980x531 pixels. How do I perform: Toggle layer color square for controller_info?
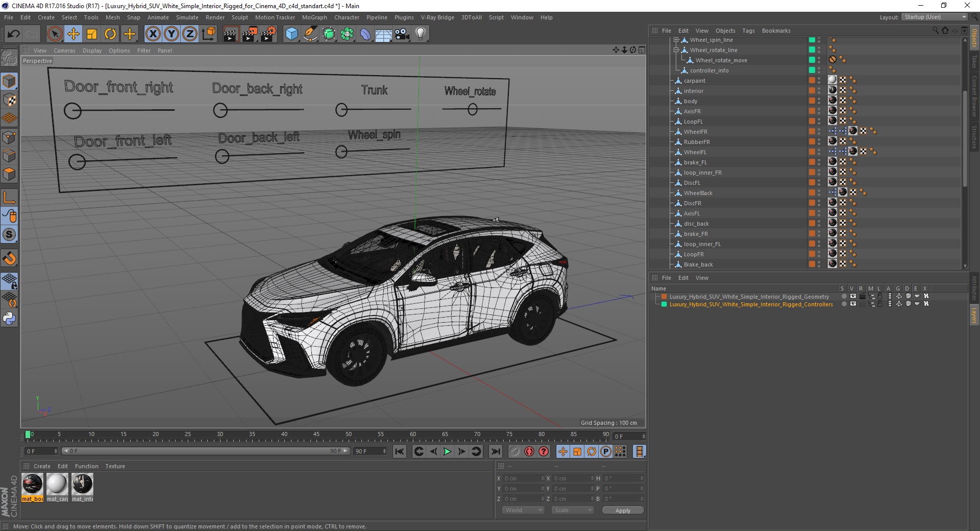(812, 70)
